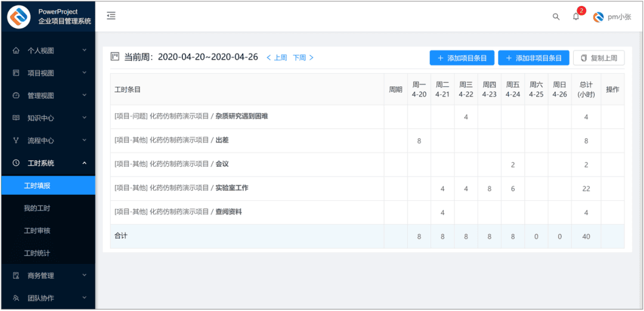This screenshot has width=644, height=311.
Task: Click the team icon beside 团队协作
Action: pos(16,298)
